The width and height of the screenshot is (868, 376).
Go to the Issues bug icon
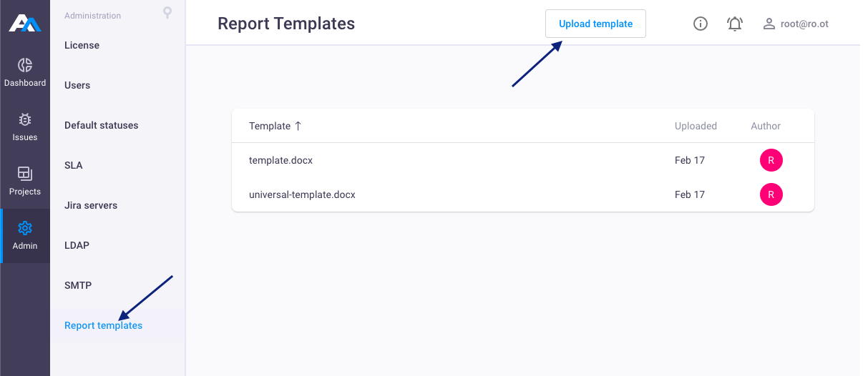tap(25, 120)
